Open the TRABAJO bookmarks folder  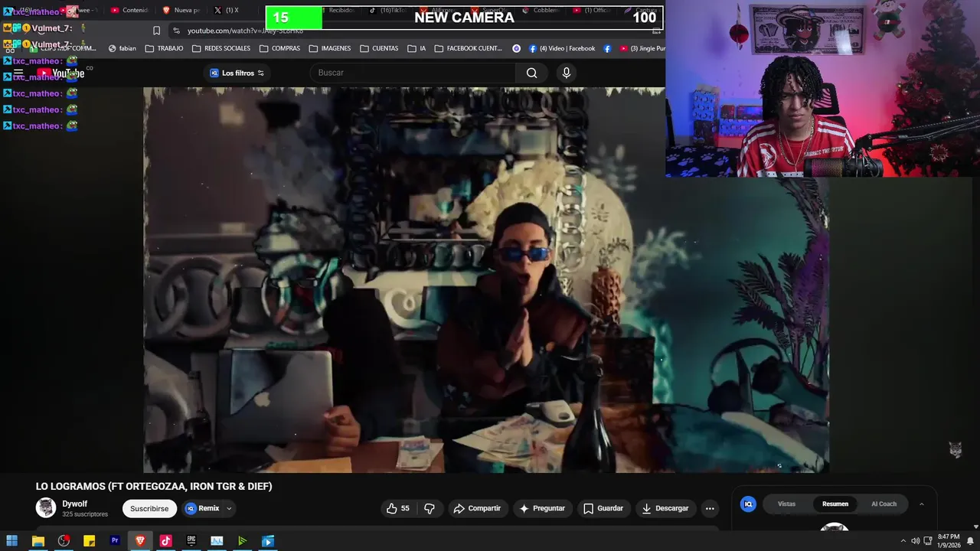(165, 48)
